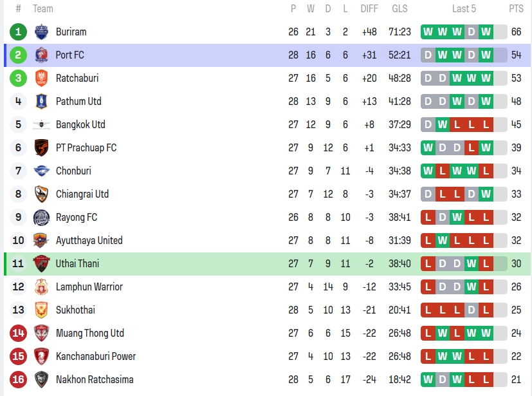Click the Last 5 column header
This screenshot has height=396, width=532.
coord(464,8)
